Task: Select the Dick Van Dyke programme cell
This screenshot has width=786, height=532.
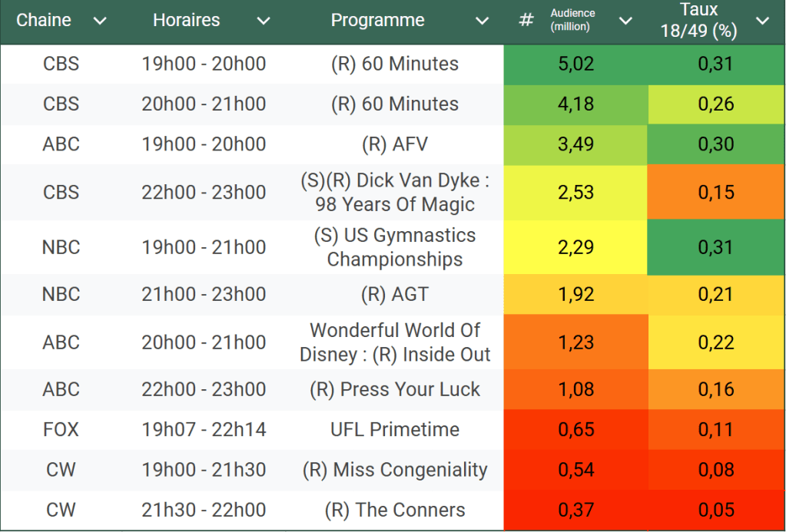Action: point(394,192)
